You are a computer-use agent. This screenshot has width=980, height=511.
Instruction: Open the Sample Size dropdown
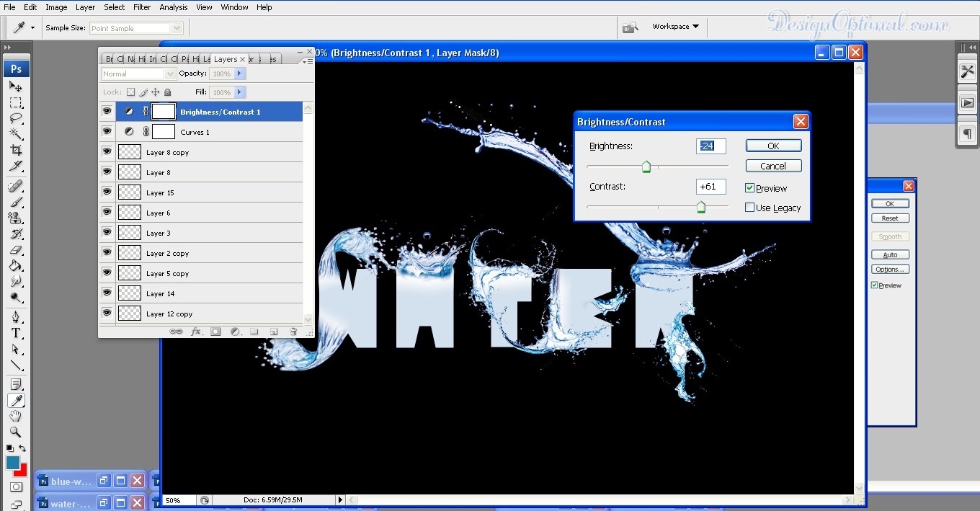pyautogui.click(x=136, y=28)
